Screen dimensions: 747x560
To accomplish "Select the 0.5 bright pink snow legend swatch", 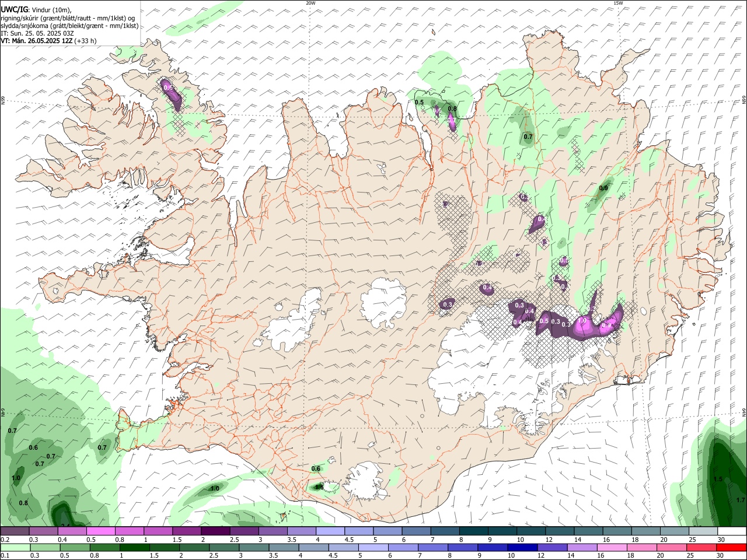I will pyautogui.click(x=101, y=531).
